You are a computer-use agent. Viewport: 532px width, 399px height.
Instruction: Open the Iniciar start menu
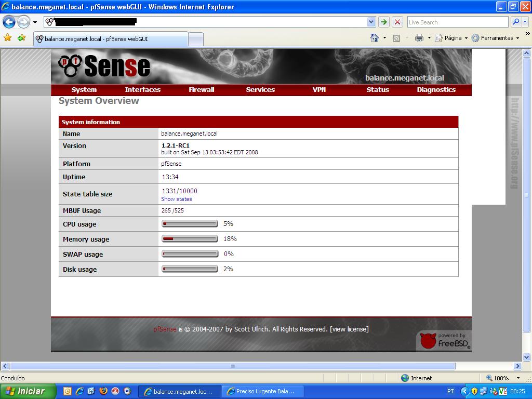[x=28, y=391]
